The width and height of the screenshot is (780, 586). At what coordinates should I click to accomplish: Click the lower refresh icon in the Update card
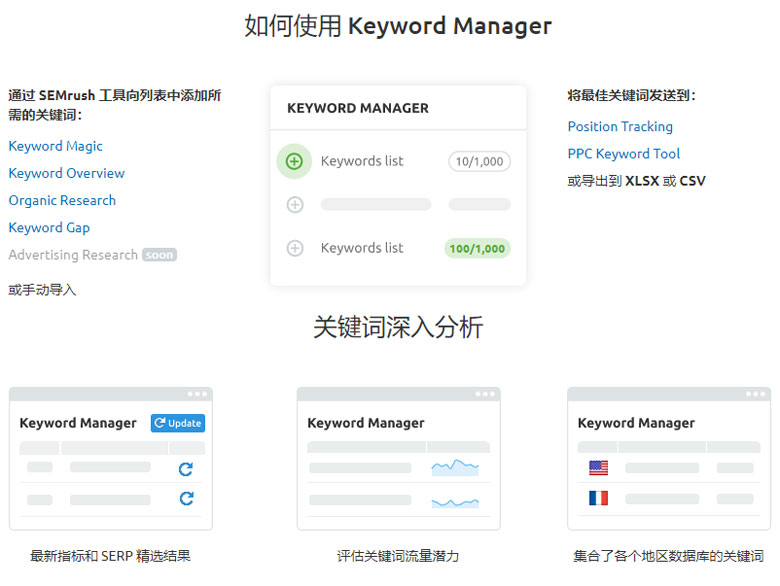pos(187,498)
